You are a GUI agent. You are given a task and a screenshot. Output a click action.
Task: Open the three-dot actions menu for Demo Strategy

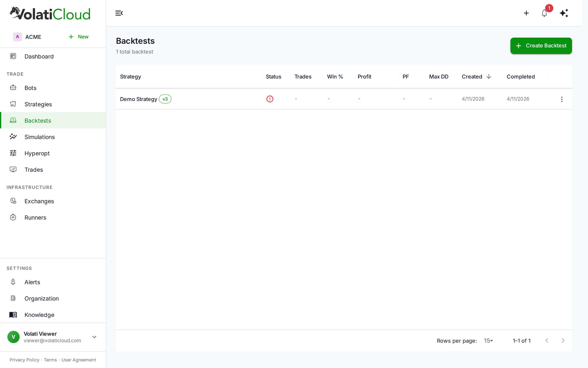[562, 99]
